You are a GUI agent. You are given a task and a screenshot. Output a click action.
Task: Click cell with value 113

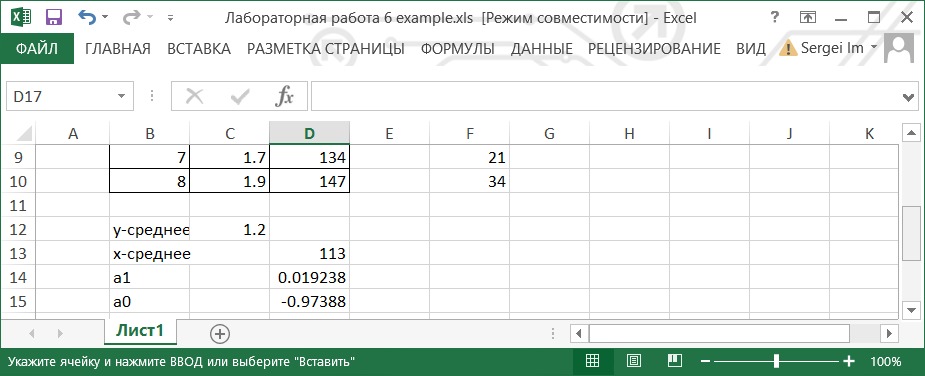tap(310, 254)
